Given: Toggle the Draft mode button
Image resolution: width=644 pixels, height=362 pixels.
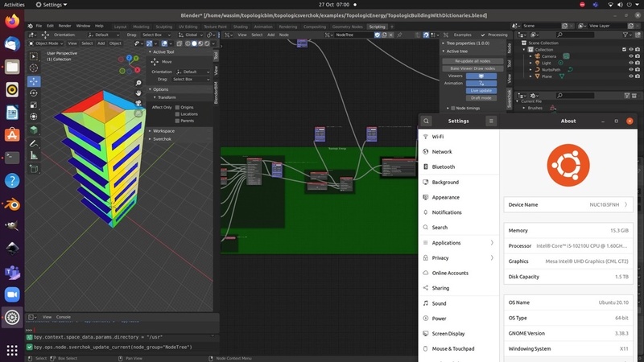Looking at the screenshot, I should tap(481, 98).
